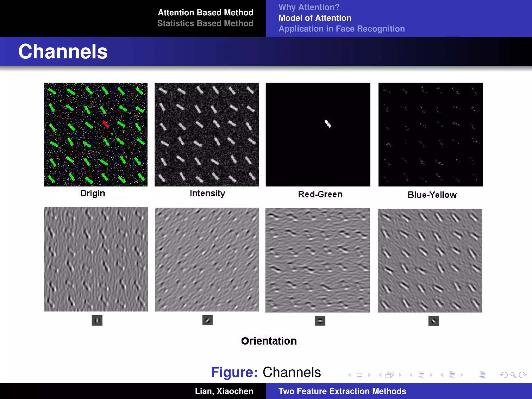
Task: Click the Origin color image
Action: tap(96, 135)
